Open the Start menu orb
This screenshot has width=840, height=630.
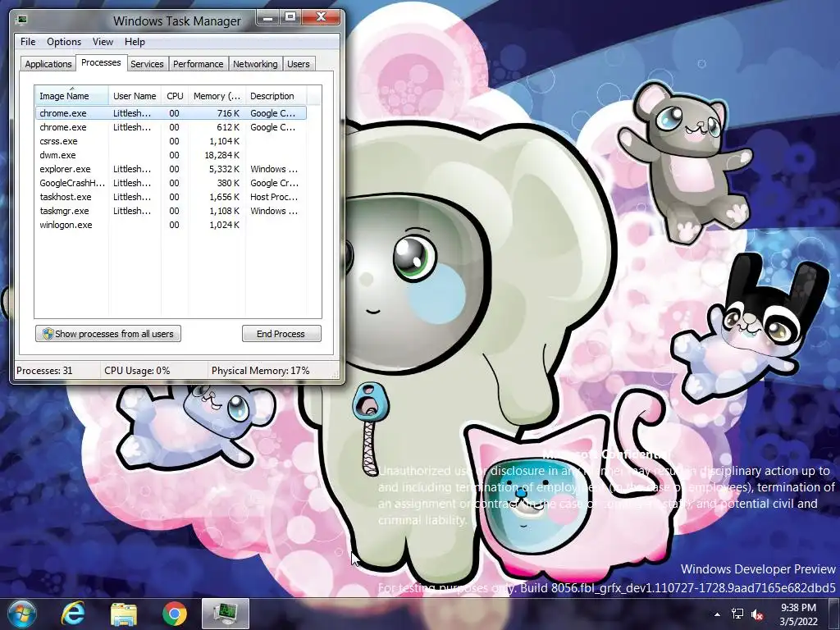pyautogui.click(x=22, y=614)
